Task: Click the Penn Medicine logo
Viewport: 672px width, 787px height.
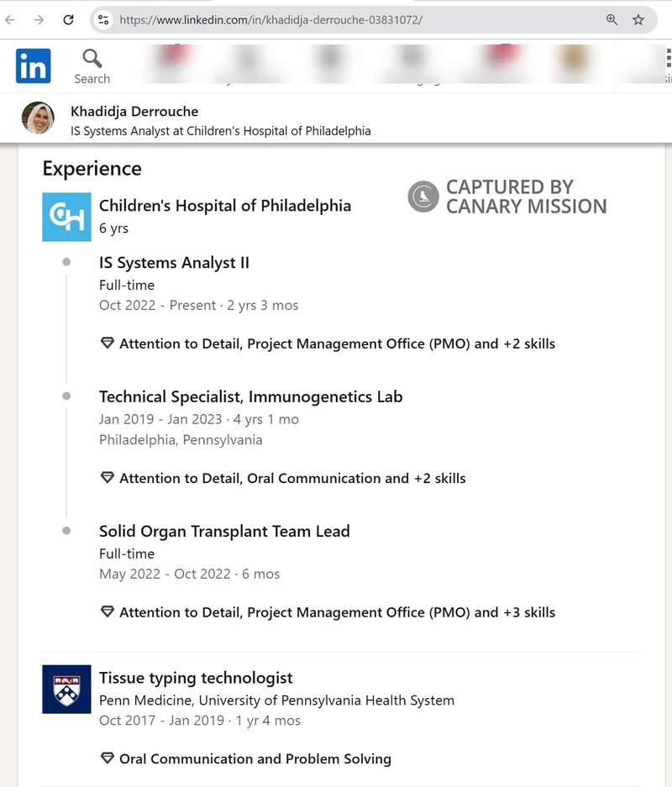Action: [66, 689]
